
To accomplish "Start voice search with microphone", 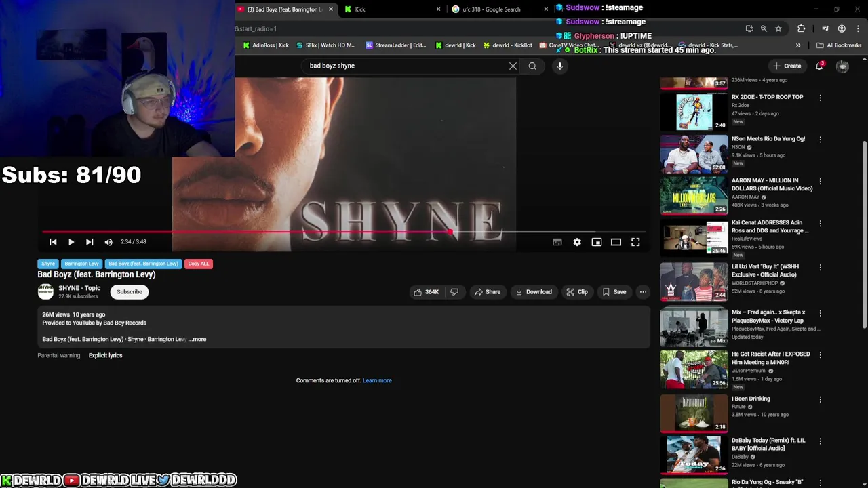I will tap(559, 66).
